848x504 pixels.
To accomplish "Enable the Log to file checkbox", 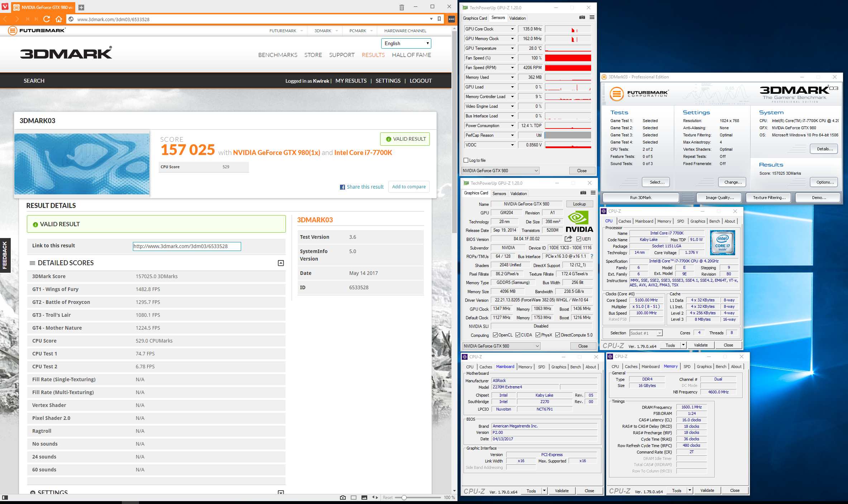I will pos(466,160).
